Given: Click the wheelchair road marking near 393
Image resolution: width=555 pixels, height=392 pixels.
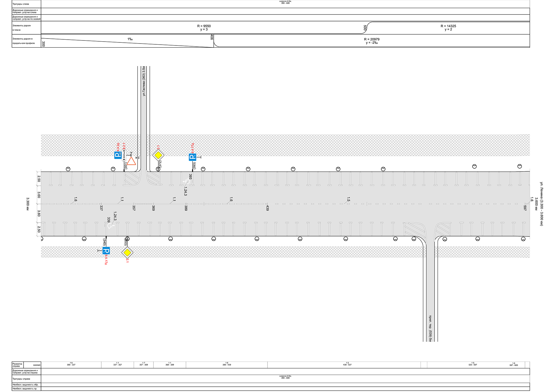Looking at the screenshot, I should click(186, 182).
